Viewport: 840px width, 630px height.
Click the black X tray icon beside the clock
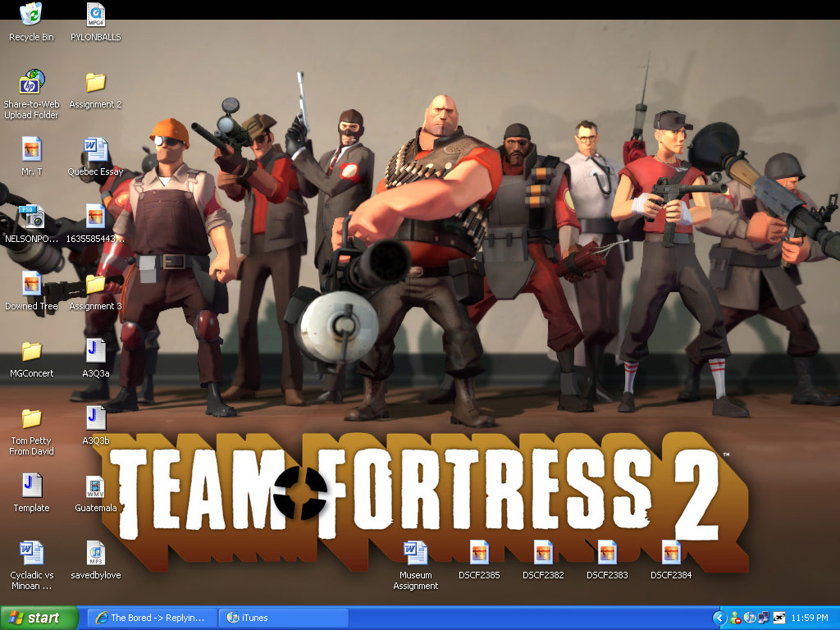pos(778,618)
